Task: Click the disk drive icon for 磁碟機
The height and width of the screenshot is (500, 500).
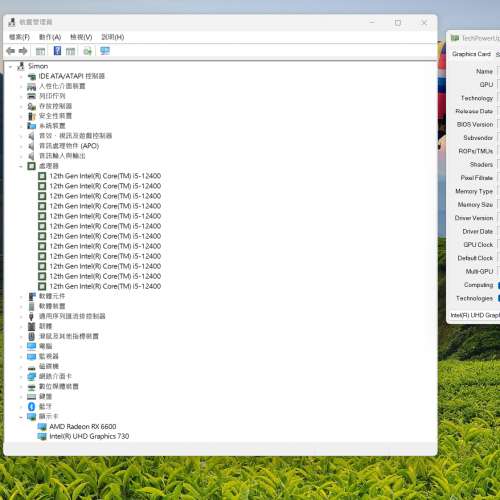Action: click(x=32, y=367)
